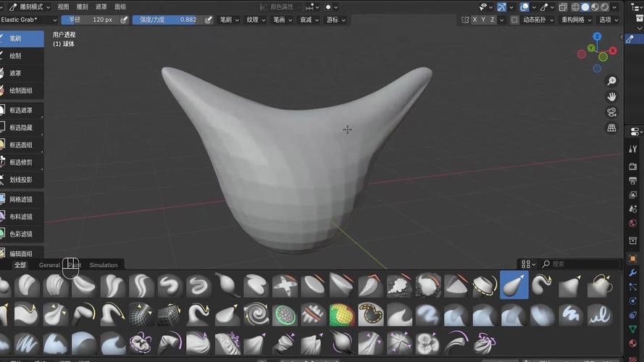
Task: Select the active Elastic Grab brush thumbnail
Action: tap(514, 285)
